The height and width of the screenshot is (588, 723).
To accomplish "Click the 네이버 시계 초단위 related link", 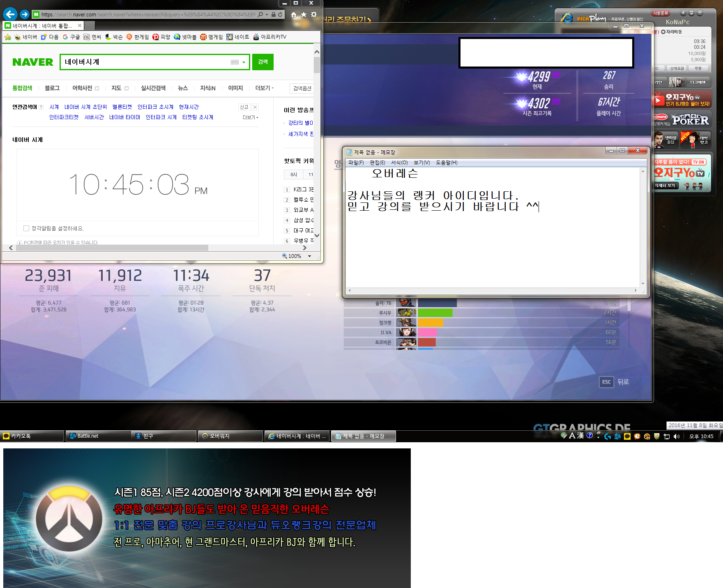I will [x=85, y=107].
